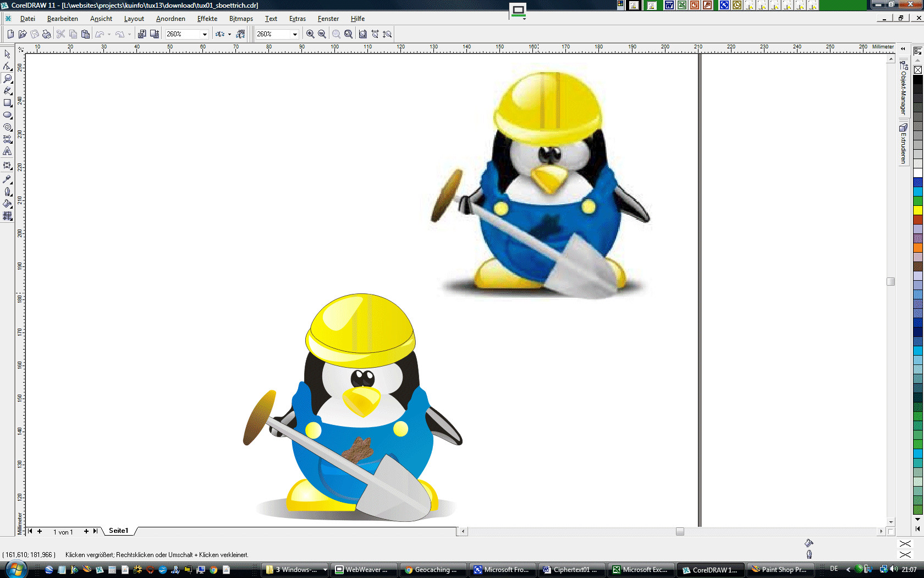Pick the white color swatch
This screenshot has width=924, height=578.
tap(918, 173)
